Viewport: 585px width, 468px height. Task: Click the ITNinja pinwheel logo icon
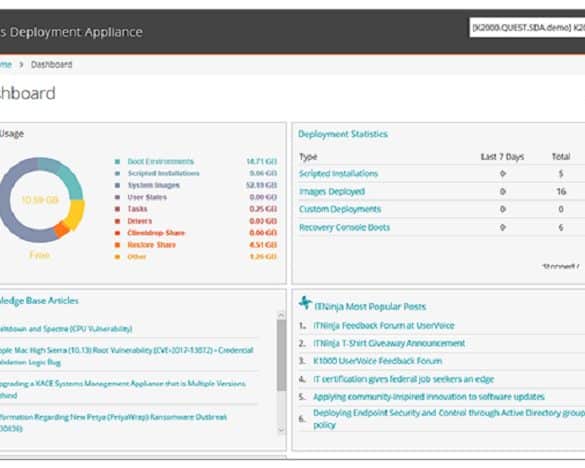pyautogui.click(x=305, y=303)
